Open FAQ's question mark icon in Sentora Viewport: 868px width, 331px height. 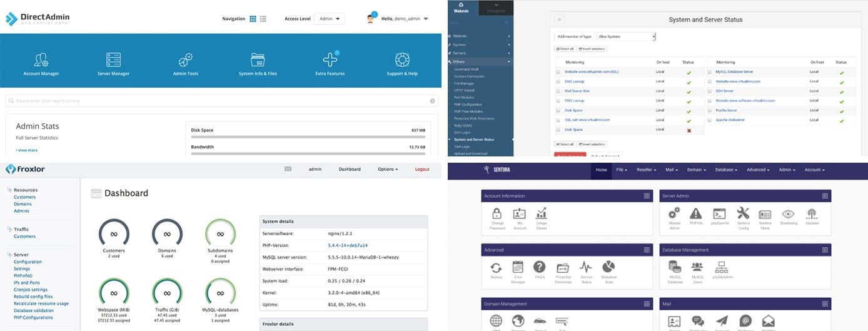click(x=540, y=267)
